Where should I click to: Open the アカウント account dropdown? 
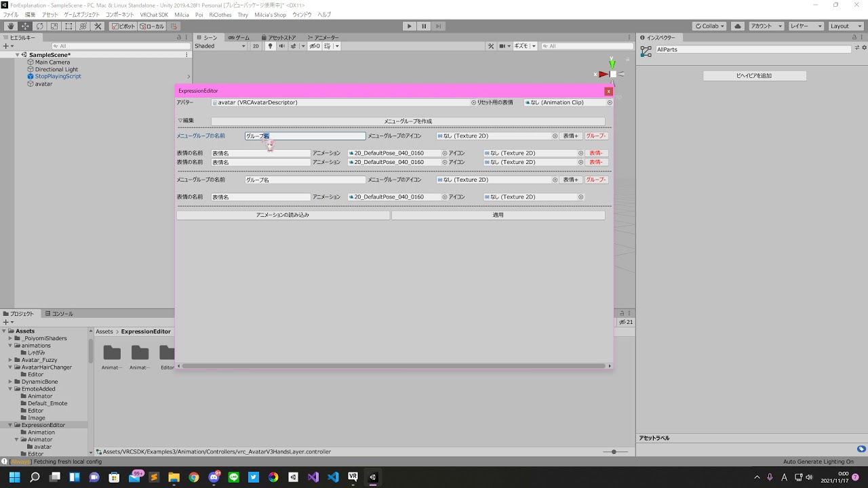click(766, 26)
